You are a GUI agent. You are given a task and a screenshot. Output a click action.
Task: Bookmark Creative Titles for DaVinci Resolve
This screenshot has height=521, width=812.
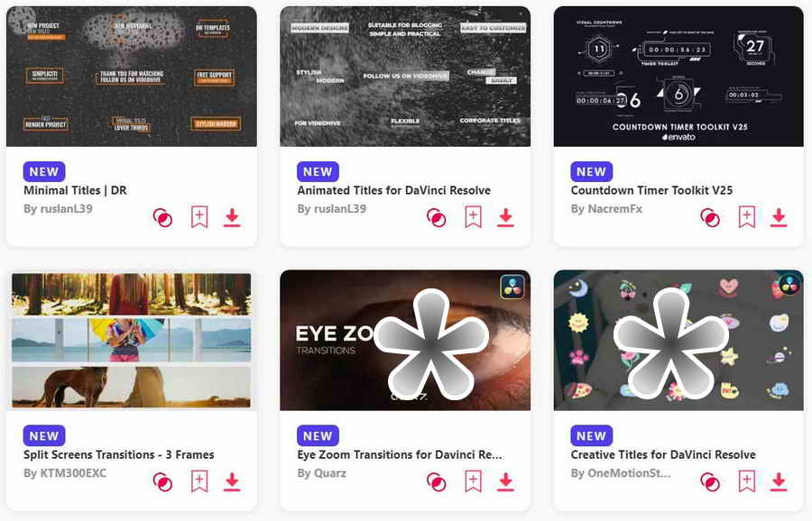(x=746, y=481)
